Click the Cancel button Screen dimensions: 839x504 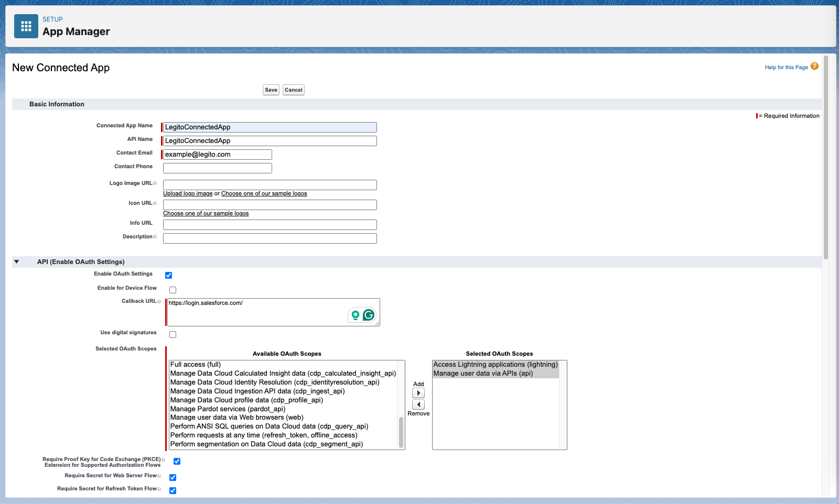pos(294,90)
